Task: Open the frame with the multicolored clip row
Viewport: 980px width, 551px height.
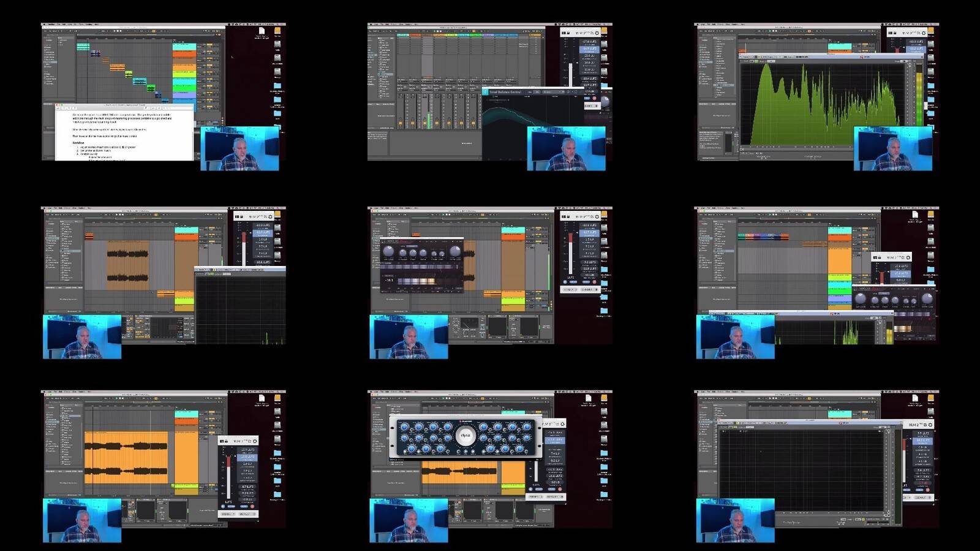Action: click(816, 283)
